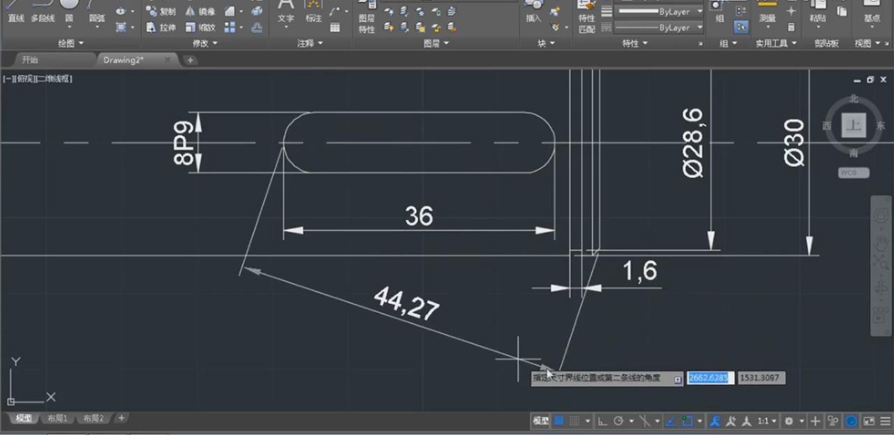Toggle ortho mode in status bar

coord(603,421)
